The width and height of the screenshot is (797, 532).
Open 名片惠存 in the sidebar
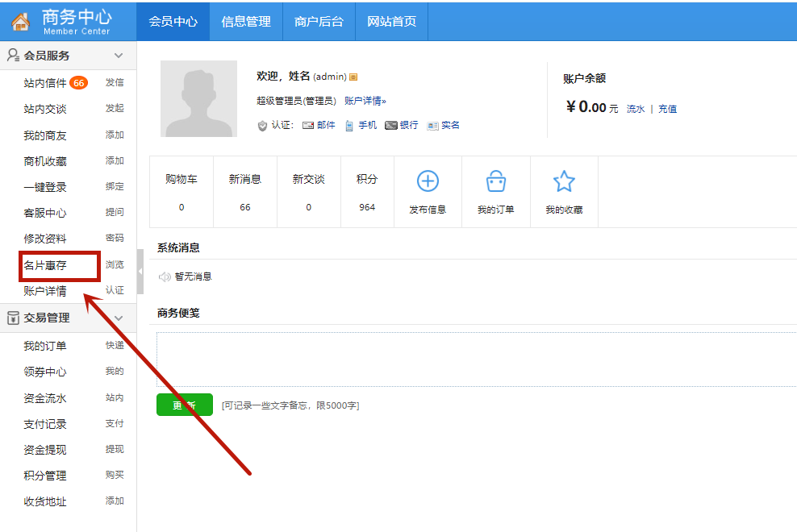[45, 265]
